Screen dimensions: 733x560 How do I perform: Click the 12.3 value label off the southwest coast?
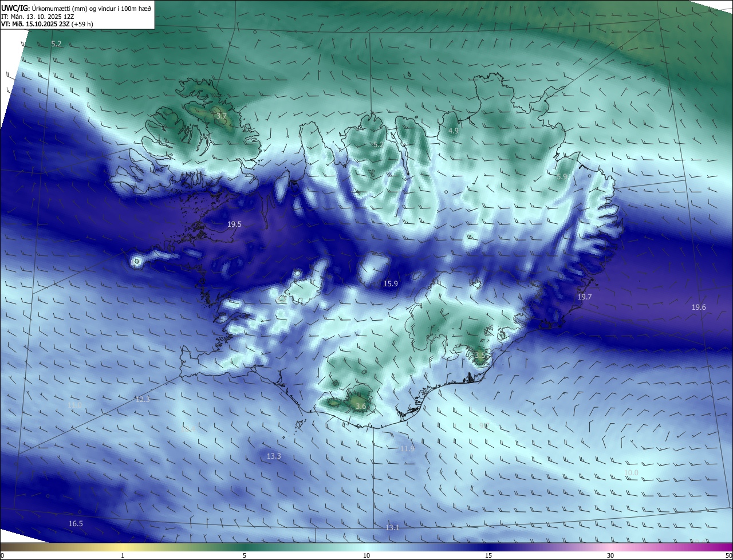(x=143, y=399)
